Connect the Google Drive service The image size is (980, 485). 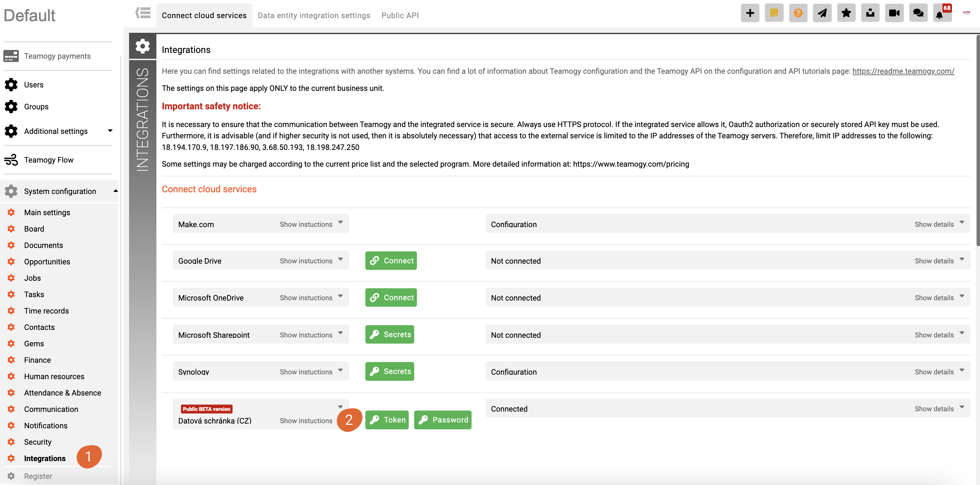(x=391, y=261)
